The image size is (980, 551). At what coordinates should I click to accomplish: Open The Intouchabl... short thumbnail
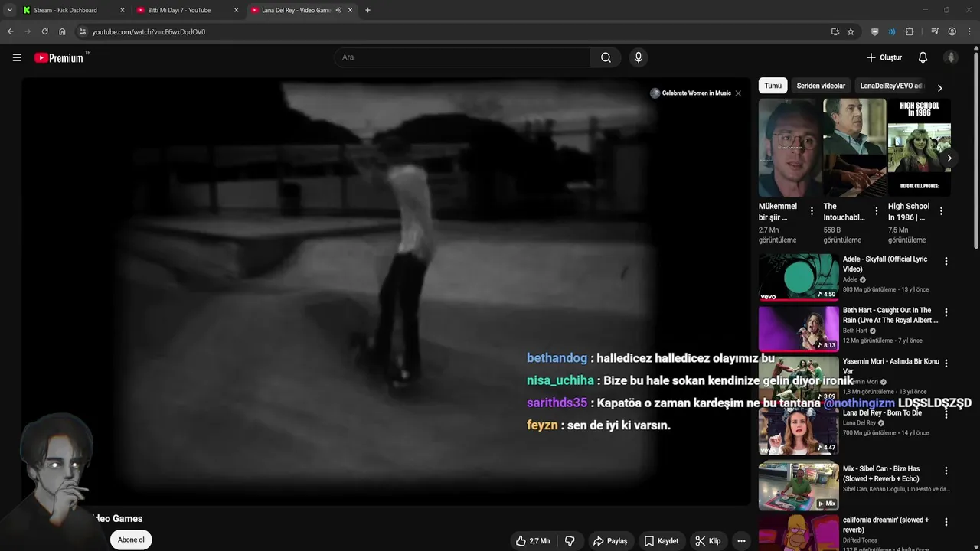point(854,147)
